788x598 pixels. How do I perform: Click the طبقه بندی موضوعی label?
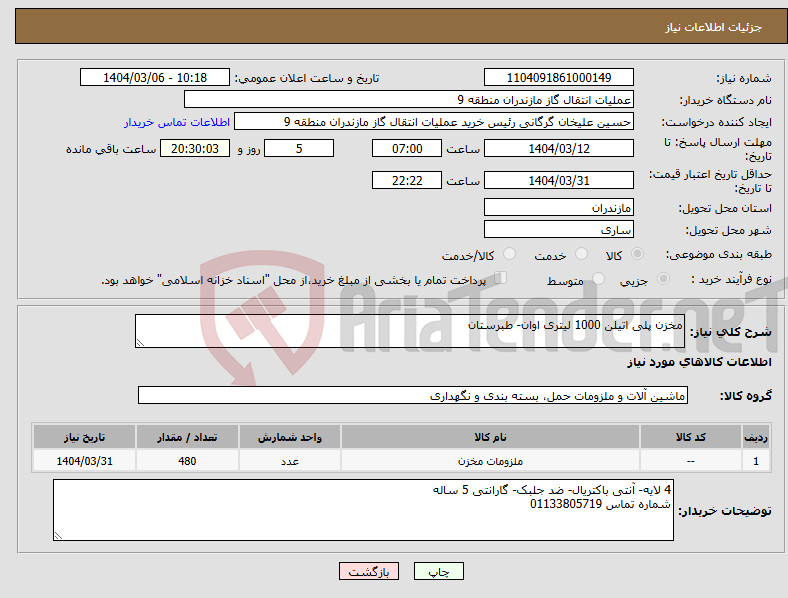719,254
